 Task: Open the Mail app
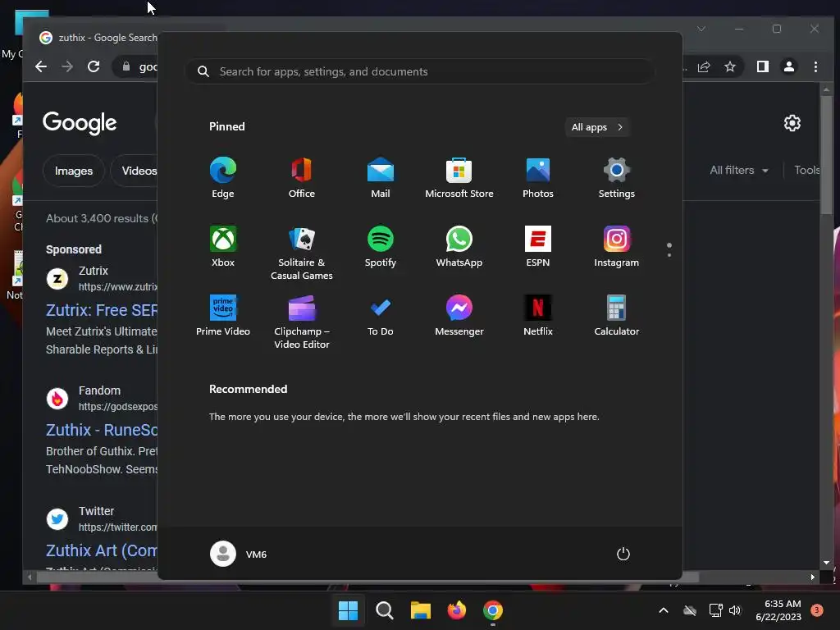pyautogui.click(x=381, y=178)
